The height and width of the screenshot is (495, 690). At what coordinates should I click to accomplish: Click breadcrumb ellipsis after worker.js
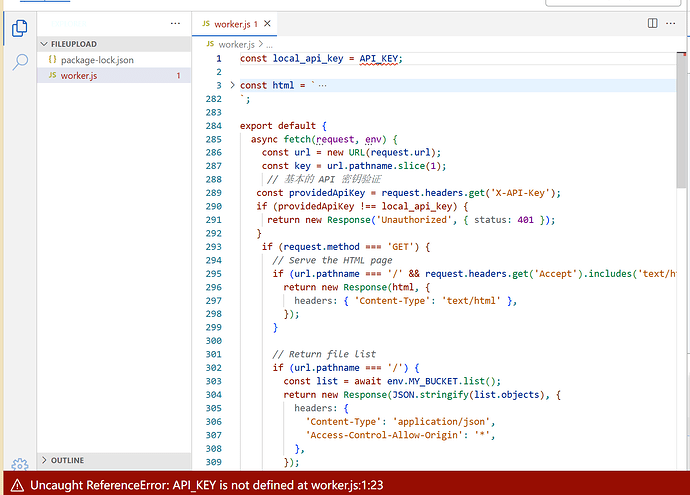point(269,45)
